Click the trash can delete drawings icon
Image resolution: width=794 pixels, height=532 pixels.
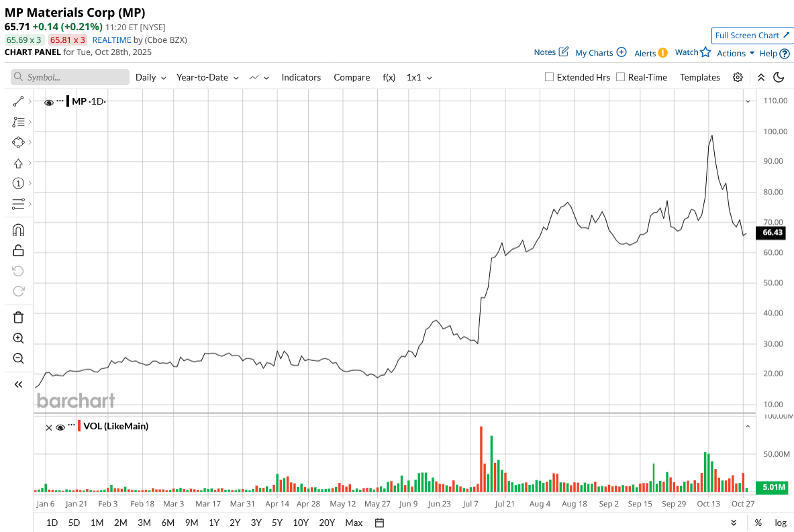click(18, 317)
